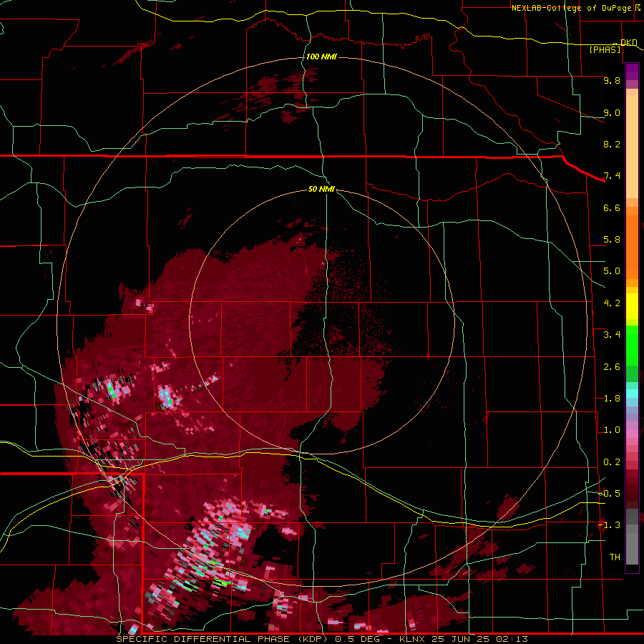Pick the bright green color bar segment
The width and height of the screenshot is (644, 644).
coord(632,345)
